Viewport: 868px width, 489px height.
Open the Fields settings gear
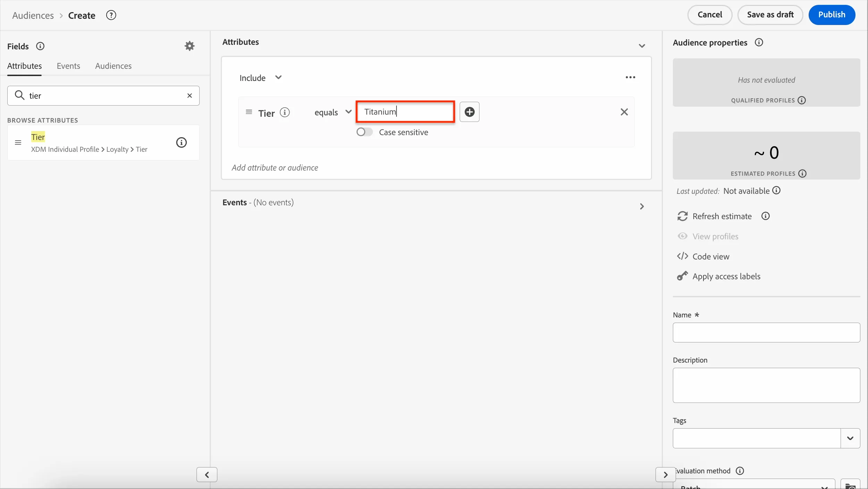coord(190,46)
